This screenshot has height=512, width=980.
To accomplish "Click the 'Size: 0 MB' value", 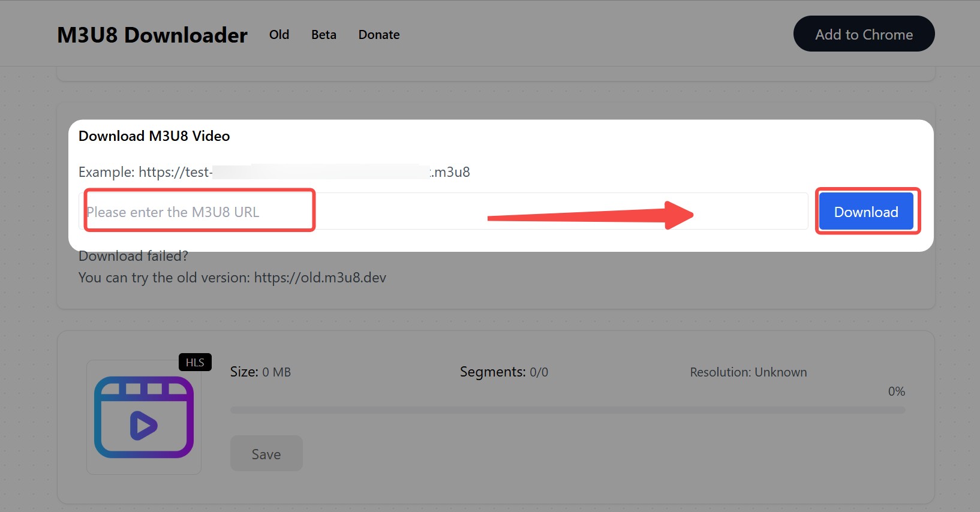I will pos(260,372).
